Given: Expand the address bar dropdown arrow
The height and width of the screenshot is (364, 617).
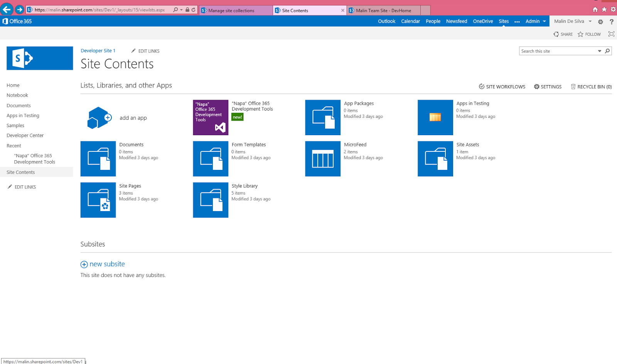Looking at the screenshot, I should pos(181,10).
